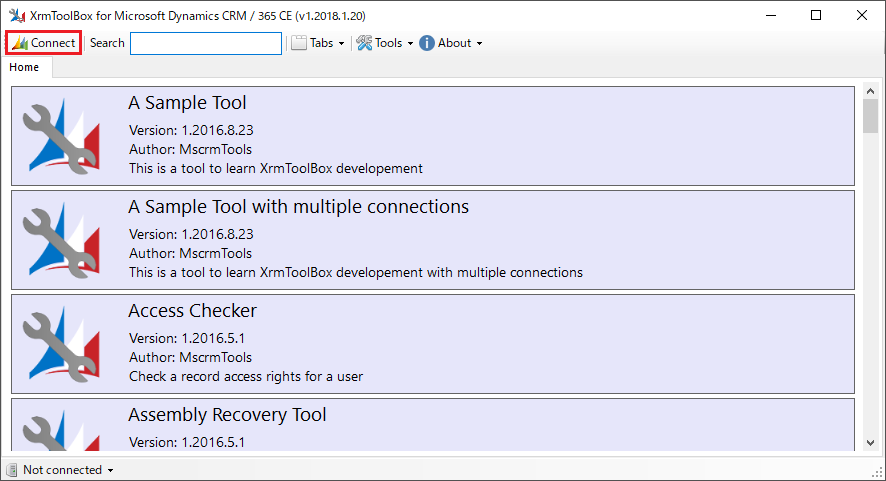Open the Tools dropdown menu

(x=385, y=43)
